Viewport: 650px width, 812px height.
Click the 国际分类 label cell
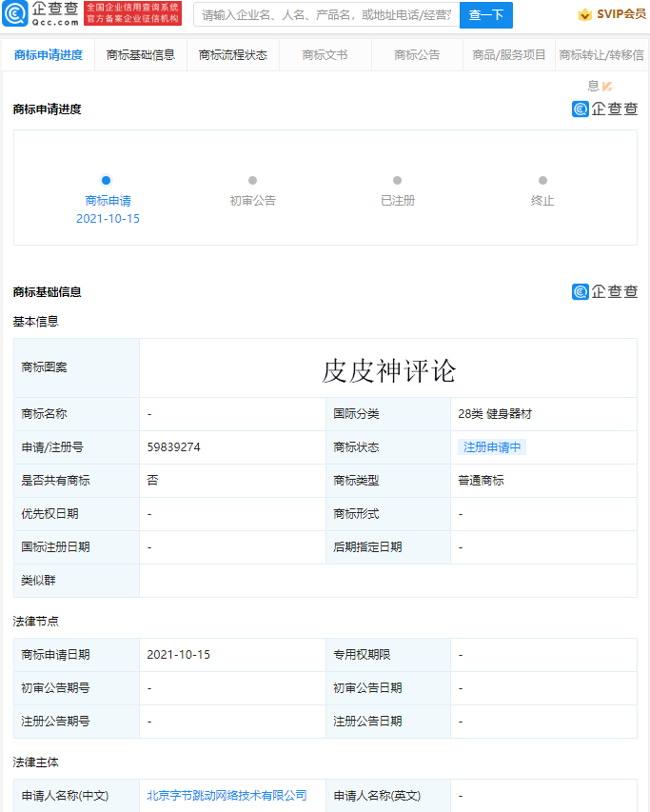388,414
